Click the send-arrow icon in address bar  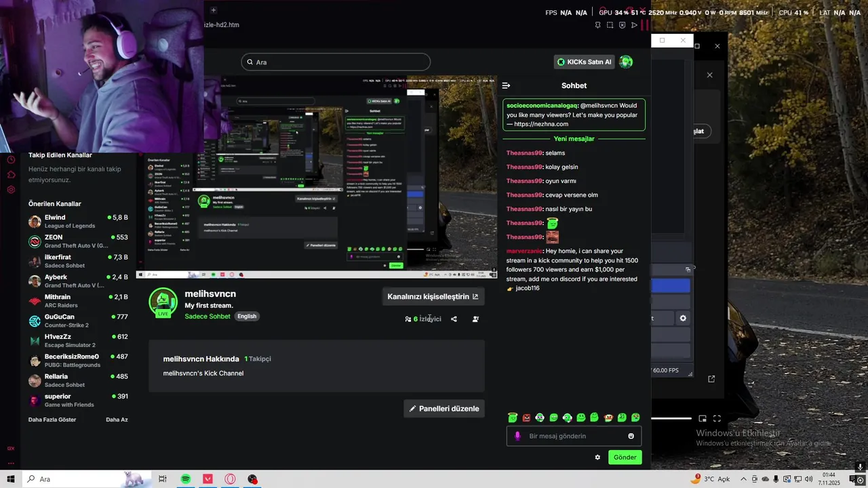pyautogui.click(x=634, y=25)
